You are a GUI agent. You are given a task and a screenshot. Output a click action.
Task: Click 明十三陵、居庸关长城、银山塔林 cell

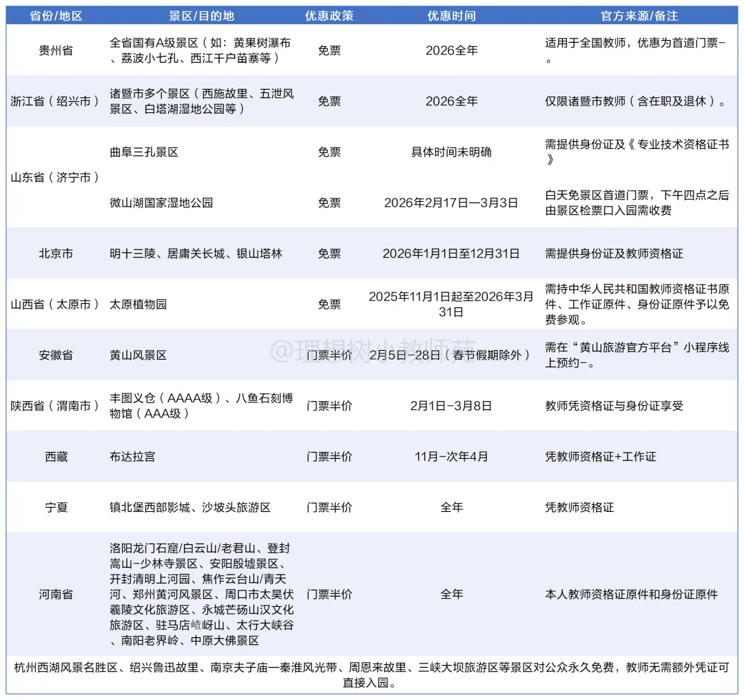(196, 254)
